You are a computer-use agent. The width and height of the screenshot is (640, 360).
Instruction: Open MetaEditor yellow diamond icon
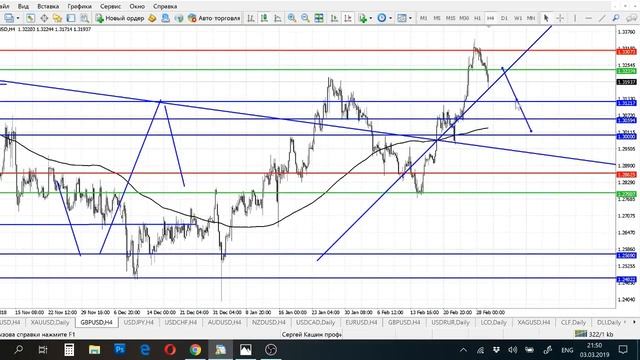[x=152, y=18]
